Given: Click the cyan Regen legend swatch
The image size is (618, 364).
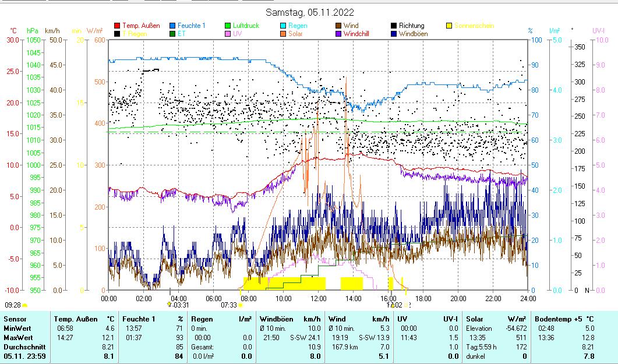Looking at the screenshot, I should pos(282,26).
